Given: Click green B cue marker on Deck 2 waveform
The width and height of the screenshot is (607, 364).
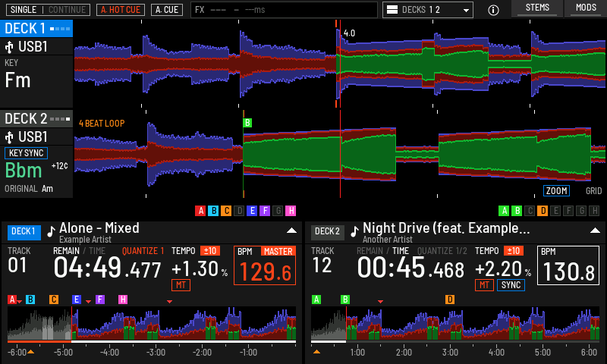Looking at the screenshot, I should click(247, 123).
